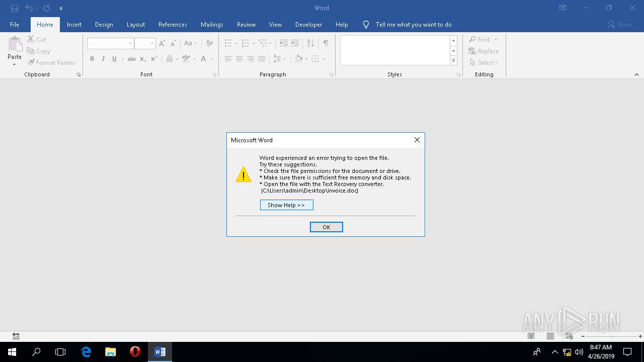Click the Multilevel List icon
The width and height of the screenshot is (644, 362).
[x=262, y=43]
